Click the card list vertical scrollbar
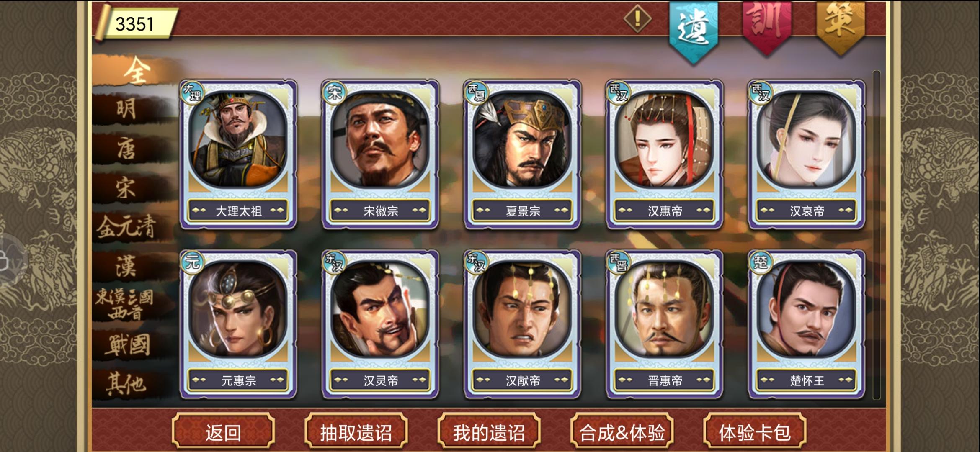The height and width of the screenshot is (452, 980). (877, 235)
